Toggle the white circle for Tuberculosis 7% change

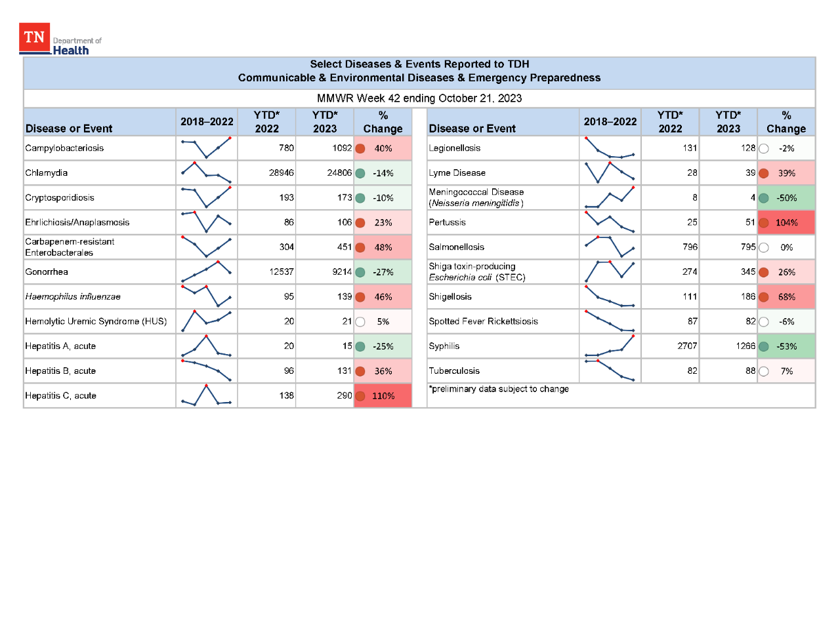click(764, 371)
